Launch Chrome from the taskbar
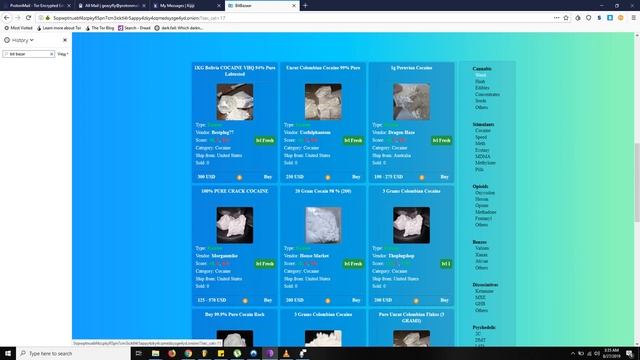The width and height of the screenshot is (640, 360). click(188, 353)
